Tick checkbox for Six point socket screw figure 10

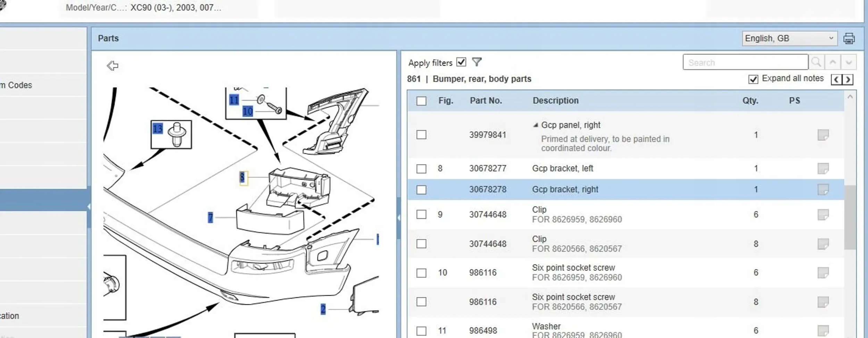coord(422,273)
